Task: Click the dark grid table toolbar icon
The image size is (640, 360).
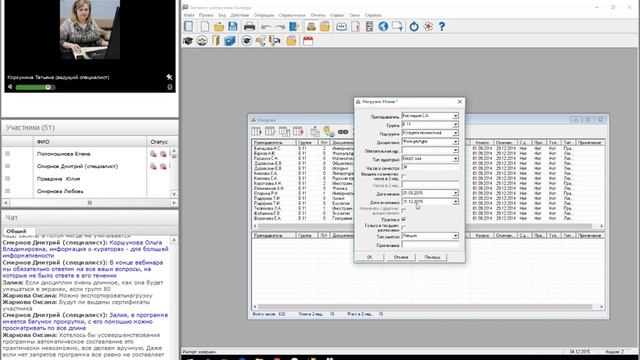Action: (x=369, y=27)
